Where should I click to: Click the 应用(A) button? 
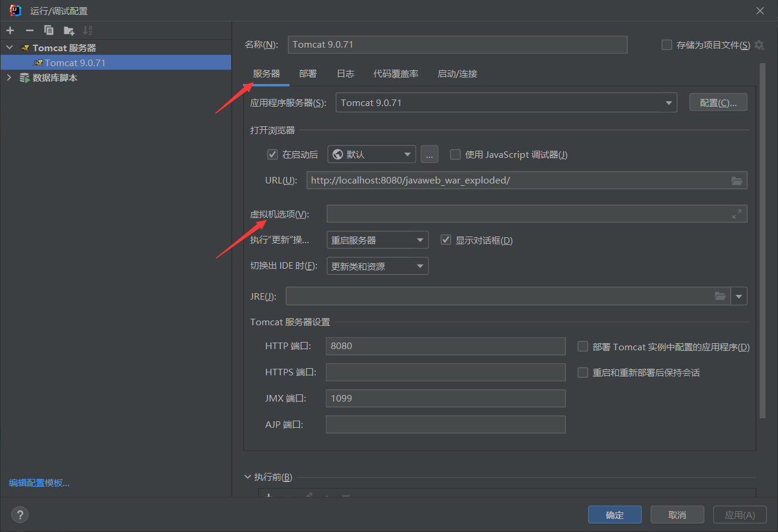pyautogui.click(x=740, y=515)
